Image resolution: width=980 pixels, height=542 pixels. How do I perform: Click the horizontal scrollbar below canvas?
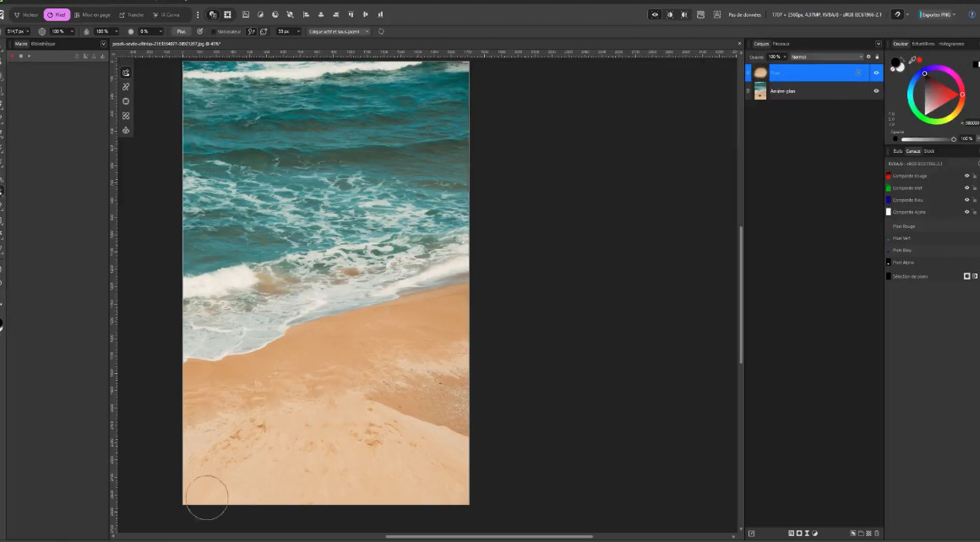(489, 536)
